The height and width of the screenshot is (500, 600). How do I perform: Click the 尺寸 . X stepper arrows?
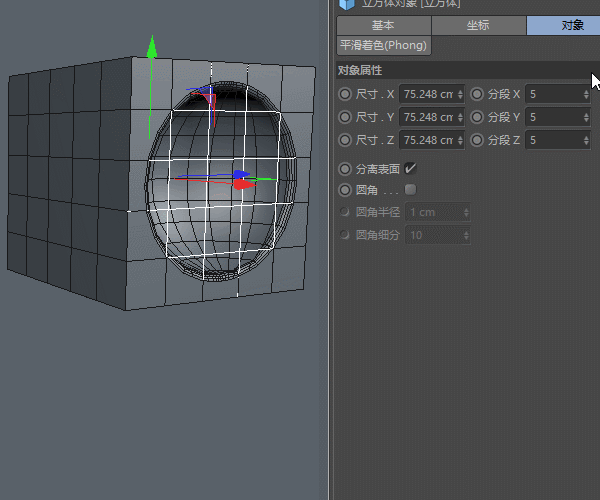[x=460, y=94]
